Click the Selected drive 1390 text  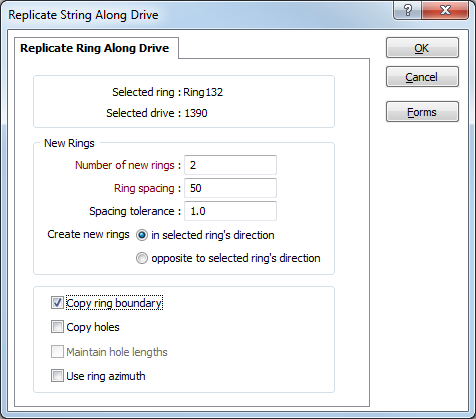coord(157,113)
